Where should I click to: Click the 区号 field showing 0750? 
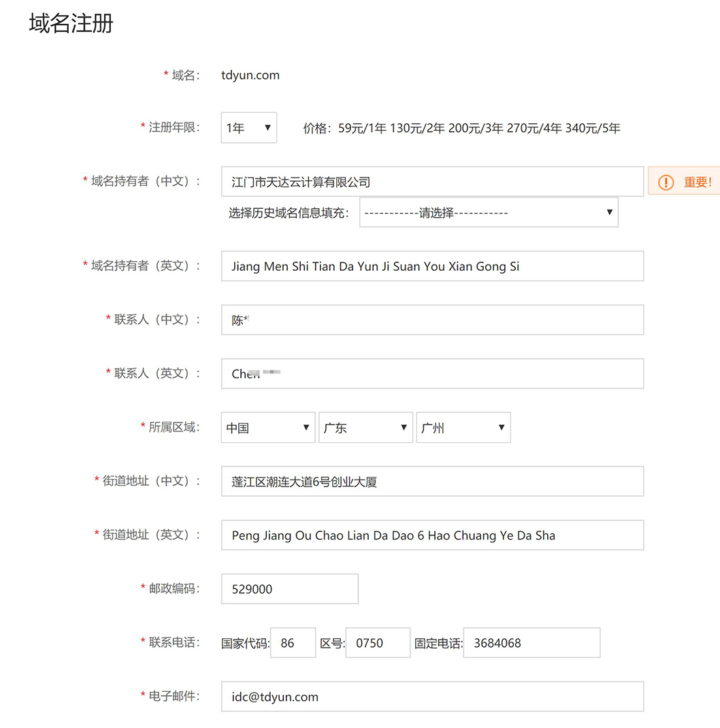coord(378,643)
